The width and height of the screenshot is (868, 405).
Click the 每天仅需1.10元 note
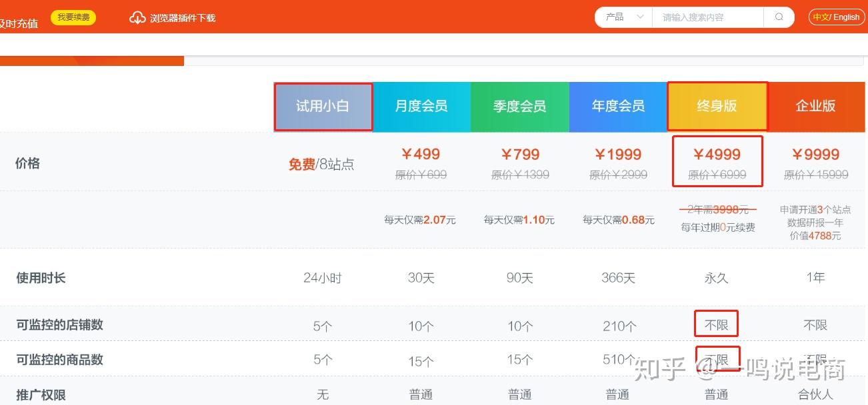click(x=519, y=220)
